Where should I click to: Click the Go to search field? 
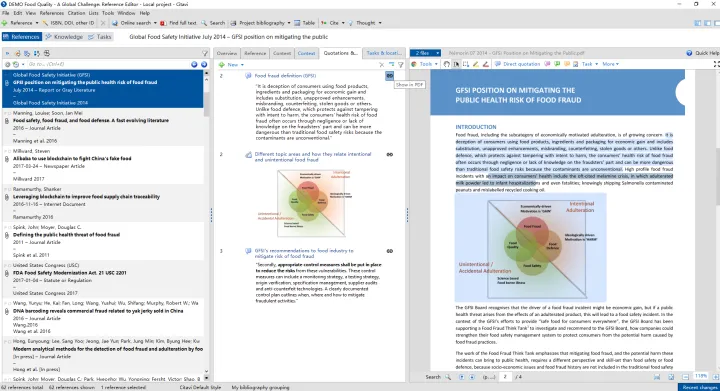(x=108, y=64)
